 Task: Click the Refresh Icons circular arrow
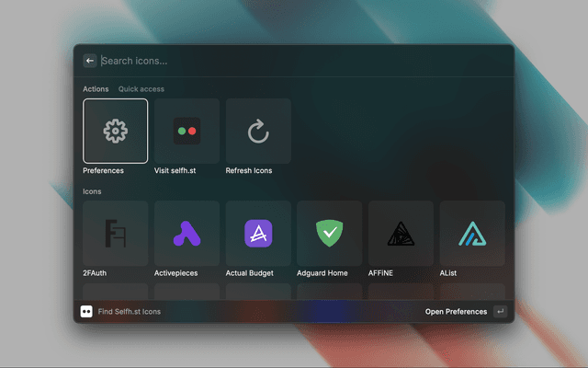click(x=258, y=131)
